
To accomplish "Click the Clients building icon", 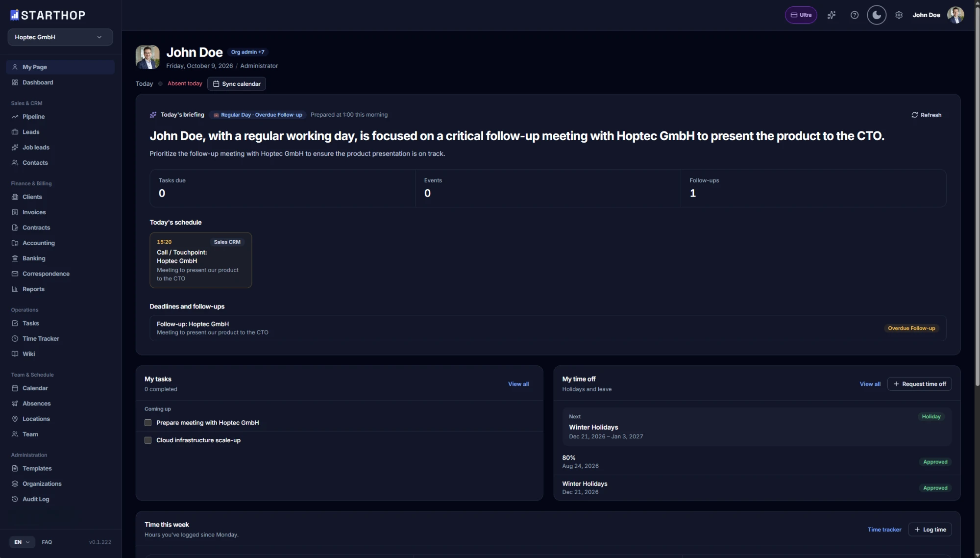I will (15, 197).
